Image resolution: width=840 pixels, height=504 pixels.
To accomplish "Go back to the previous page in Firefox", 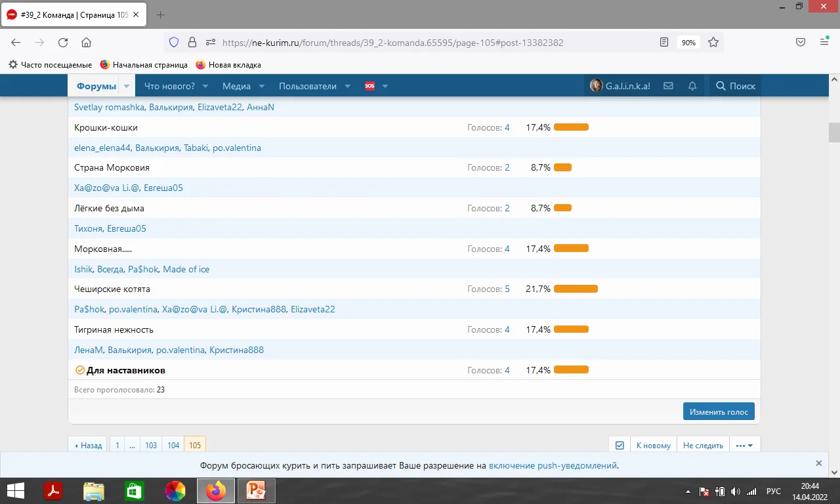I will (16, 43).
